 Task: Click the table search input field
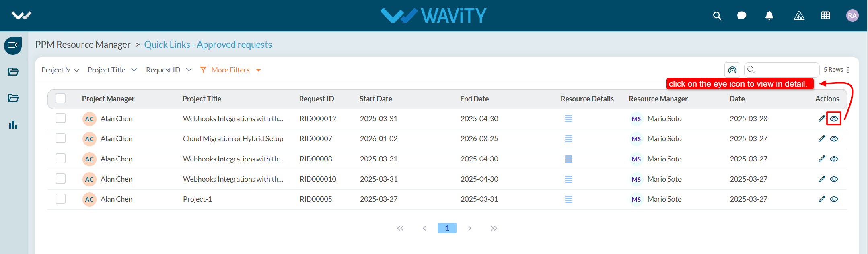coord(782,70)
